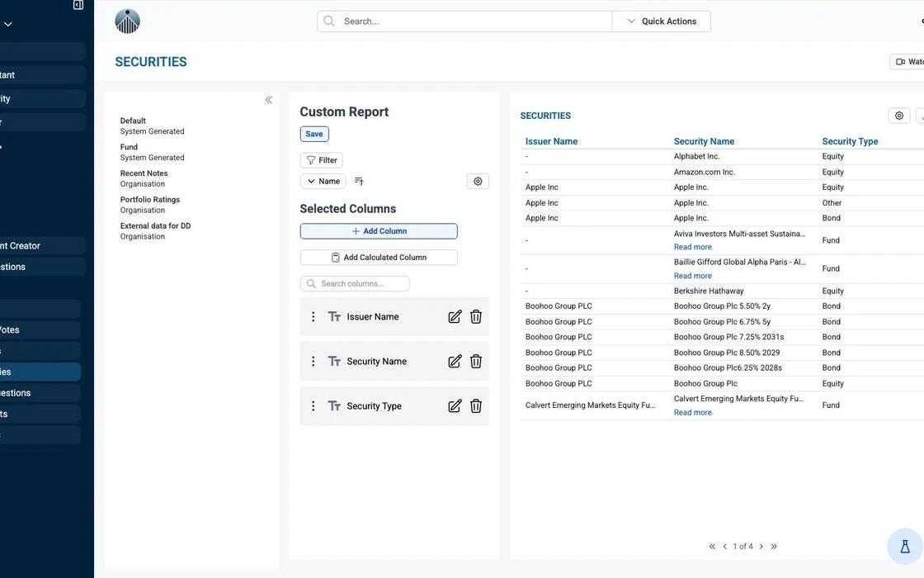This screenshot has width=924, height=578.
Task: Click Boohoo Group Plc 6.75% 5y cell
Action: point(722,322)
